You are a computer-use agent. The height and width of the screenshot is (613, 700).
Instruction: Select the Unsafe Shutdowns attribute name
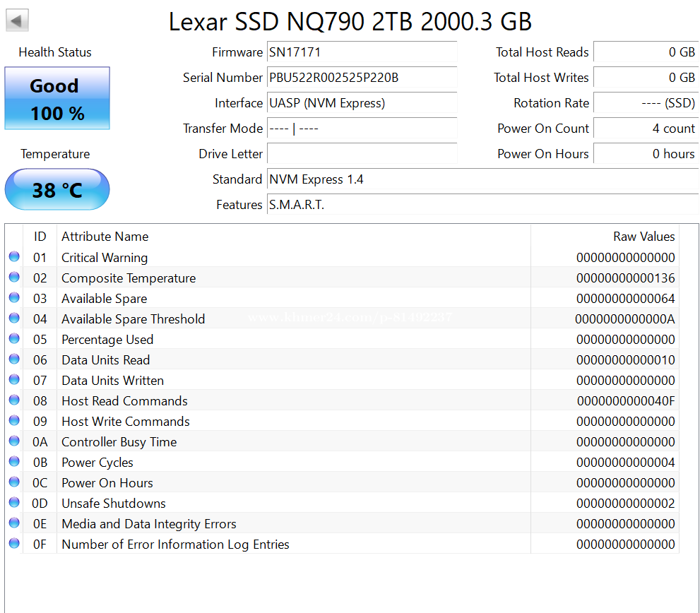pos(114,504)
